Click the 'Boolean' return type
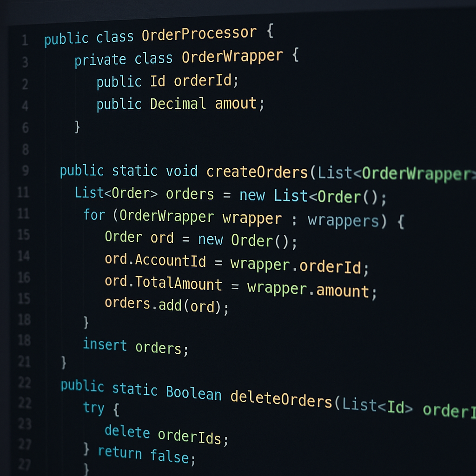This screenshot has width=476, height=476. point(194,393)
